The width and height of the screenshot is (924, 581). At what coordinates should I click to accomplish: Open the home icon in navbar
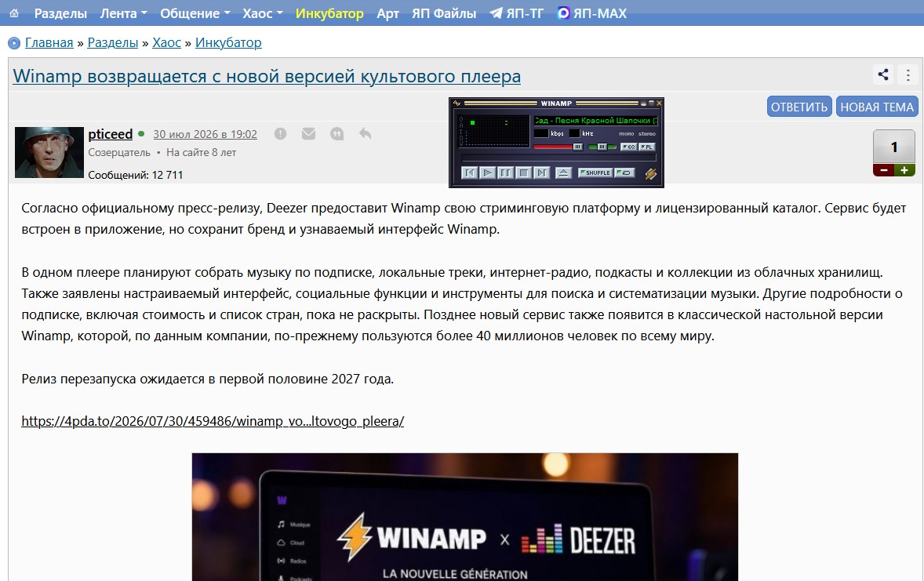click(x=14, y=13)
